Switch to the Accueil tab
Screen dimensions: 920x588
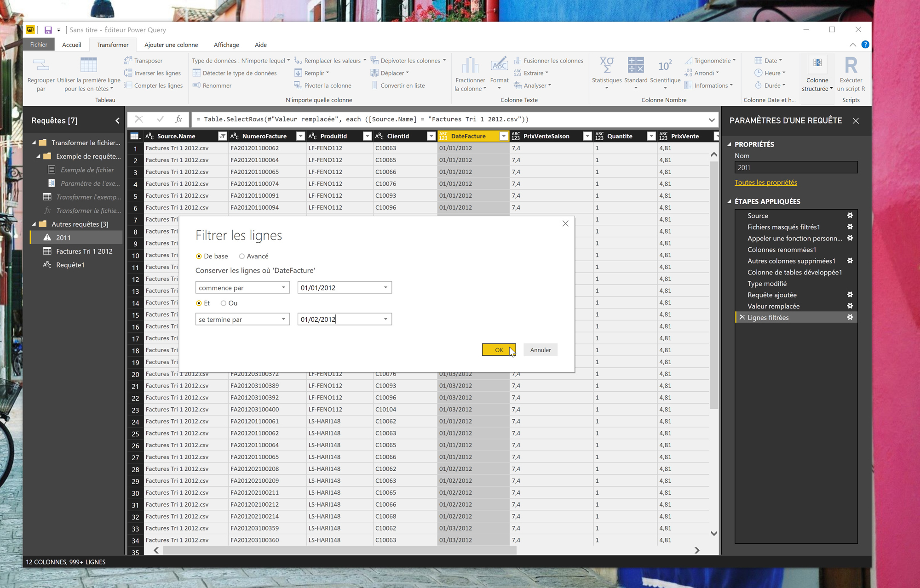[71, 45]
